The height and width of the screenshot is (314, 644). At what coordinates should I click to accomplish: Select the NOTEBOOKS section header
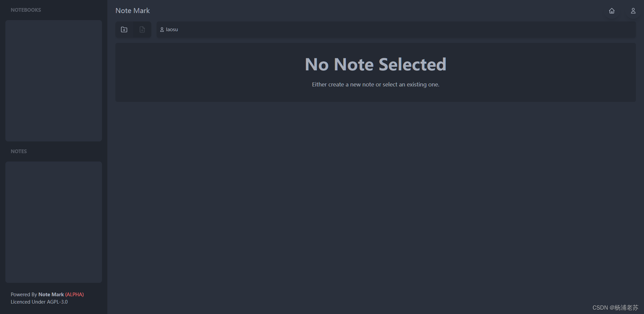[26, 10]
